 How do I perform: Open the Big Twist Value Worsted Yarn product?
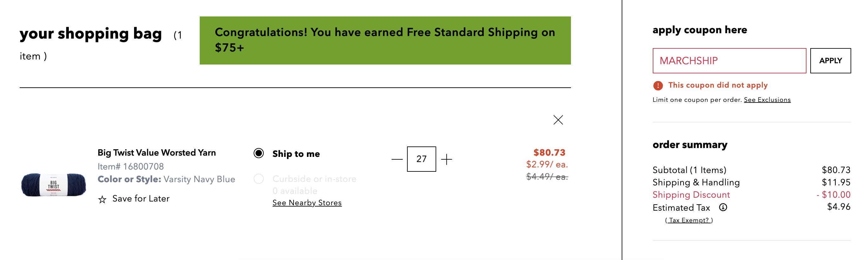point(157,152)
